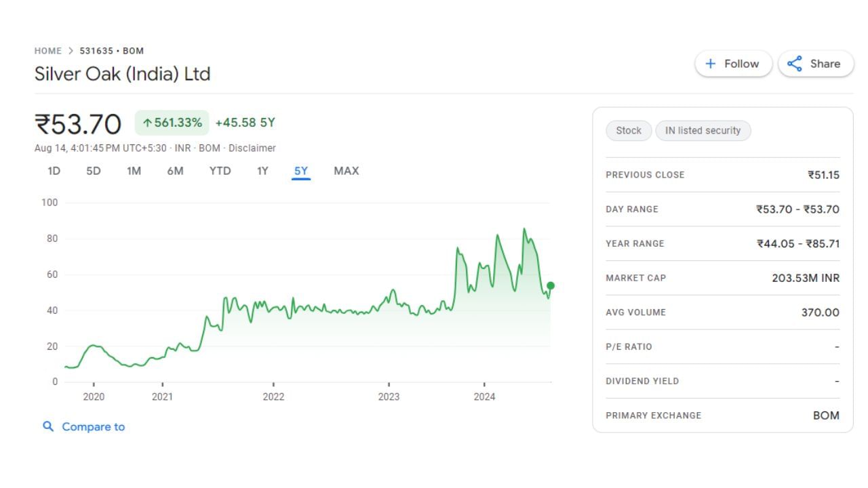Open the Disclaimer link
Screen dimensions: 868x488
252,148
